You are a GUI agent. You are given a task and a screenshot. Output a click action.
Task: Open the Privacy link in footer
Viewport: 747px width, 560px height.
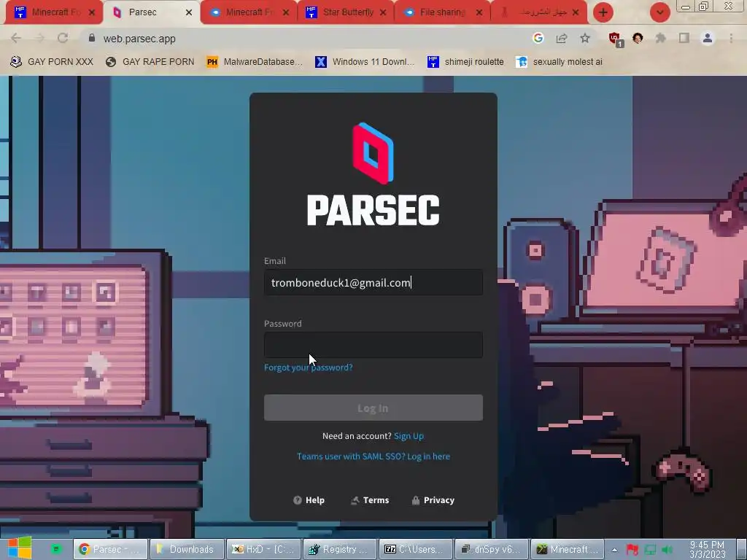pos(433,500)
